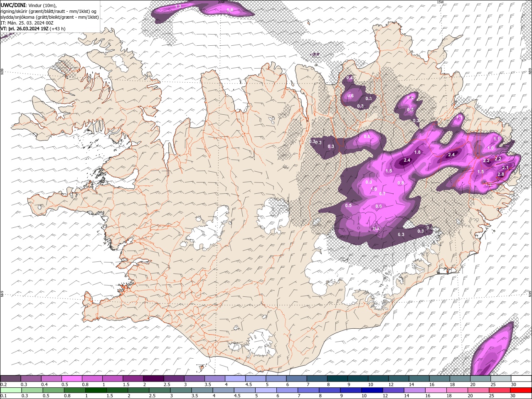The image size is (532, 399).
Task: Click the '0.7' snowfall value on the map
Action: pyautogui.click(x=383, y=194)
